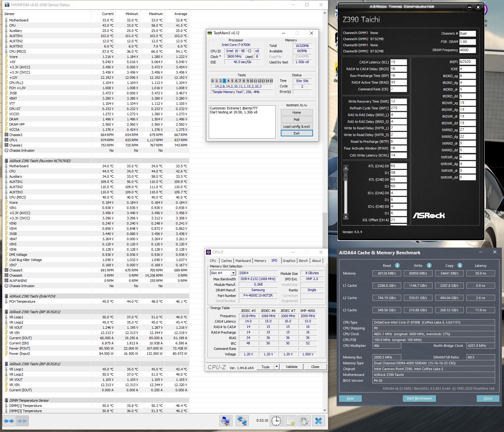Click the lightning icon beside Power (POUT)
Screen dimensions: 504x432
click(x=6, y=348)
